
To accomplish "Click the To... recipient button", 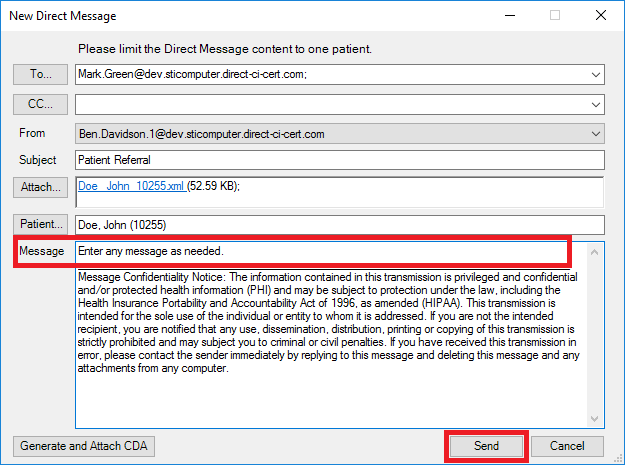I will coord(40,74).
